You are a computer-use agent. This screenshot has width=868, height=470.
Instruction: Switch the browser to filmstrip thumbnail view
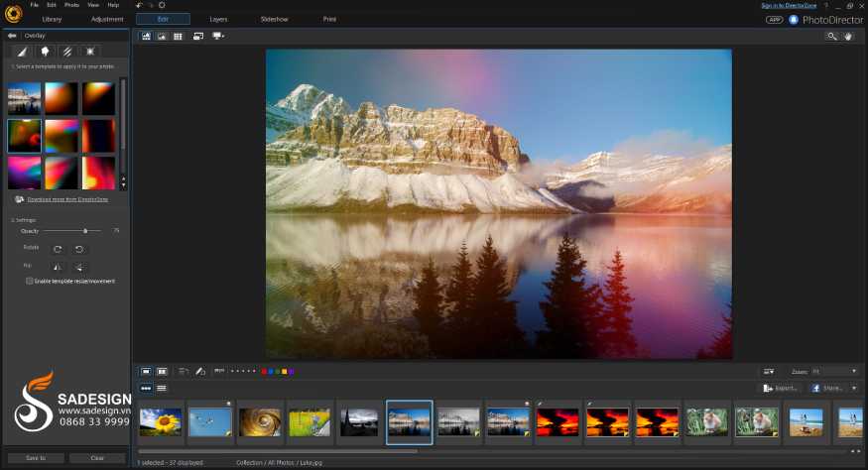pyautogui.click(x=146, y=388)
